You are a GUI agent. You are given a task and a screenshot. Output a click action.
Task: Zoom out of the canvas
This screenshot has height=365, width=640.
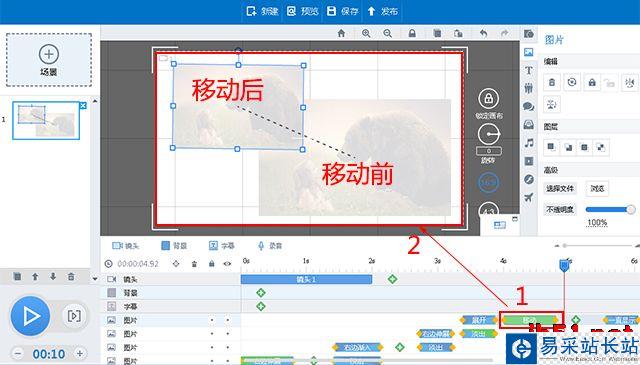tap(387, 33)
